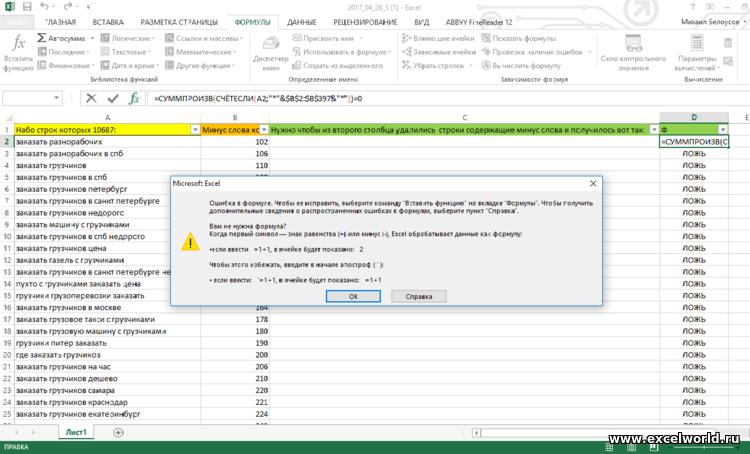Click Вычислить формулу button
750x454 pixels.
(x=521, y=66)
